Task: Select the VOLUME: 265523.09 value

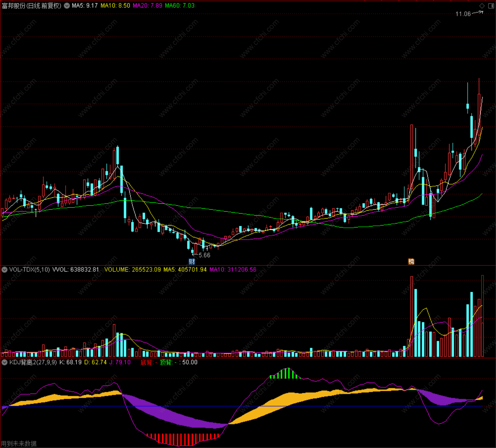Action: point(133,270)
